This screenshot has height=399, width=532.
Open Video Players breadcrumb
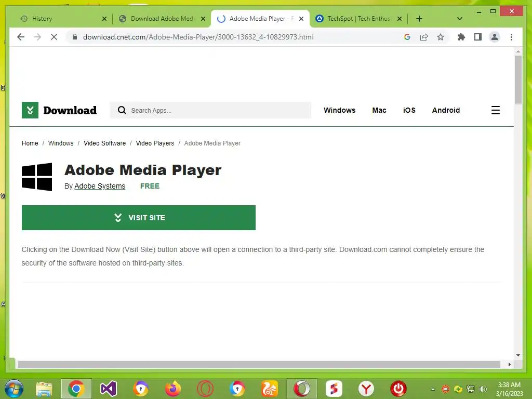(155, 143)
